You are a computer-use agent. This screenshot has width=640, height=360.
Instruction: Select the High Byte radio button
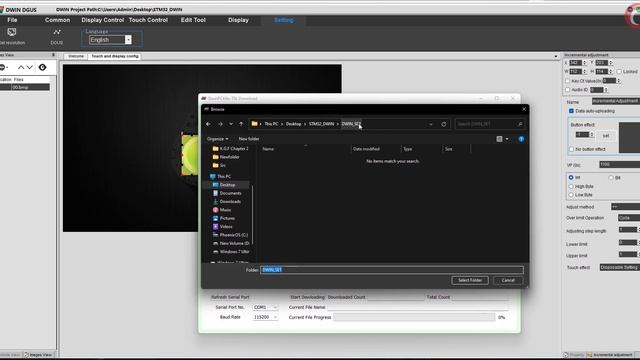coord(571,187)
